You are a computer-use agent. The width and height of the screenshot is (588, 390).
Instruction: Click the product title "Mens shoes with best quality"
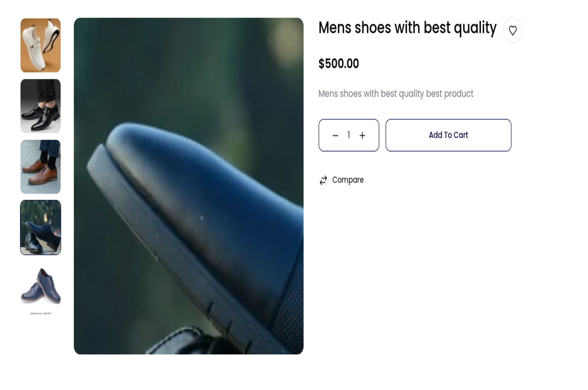point(407,28)
